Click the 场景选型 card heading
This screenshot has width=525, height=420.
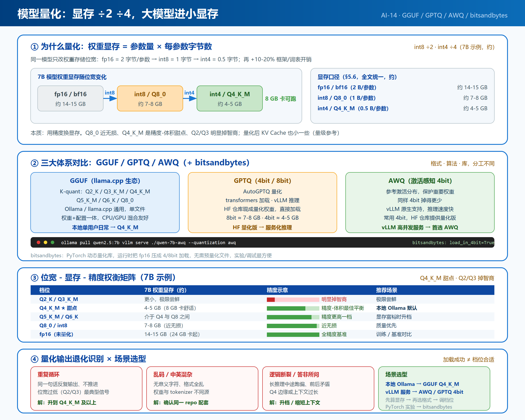[x=396, y=374]
